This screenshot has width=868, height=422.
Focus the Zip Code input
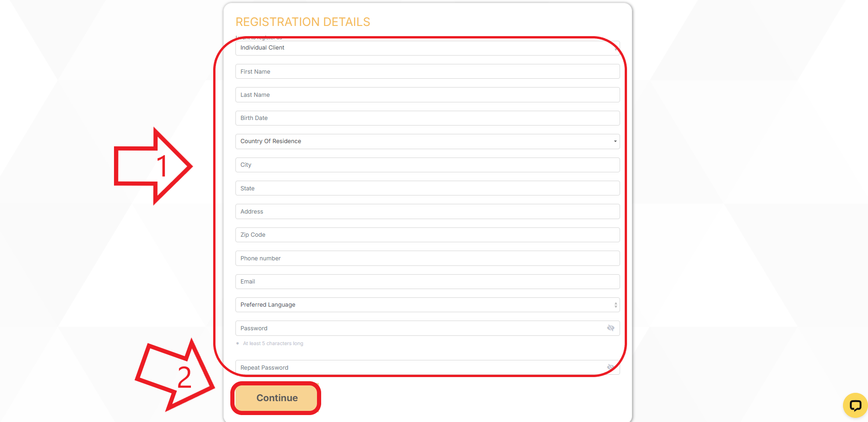coord(427,235)
